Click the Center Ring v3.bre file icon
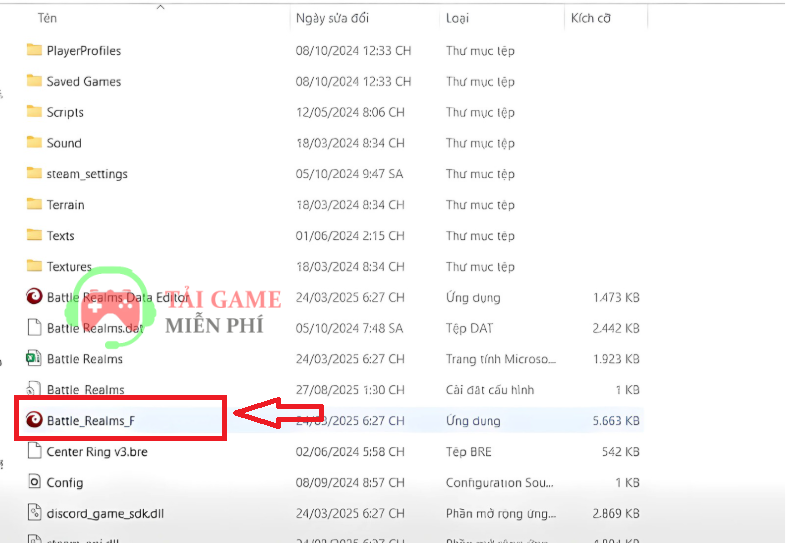 (34, 451)
